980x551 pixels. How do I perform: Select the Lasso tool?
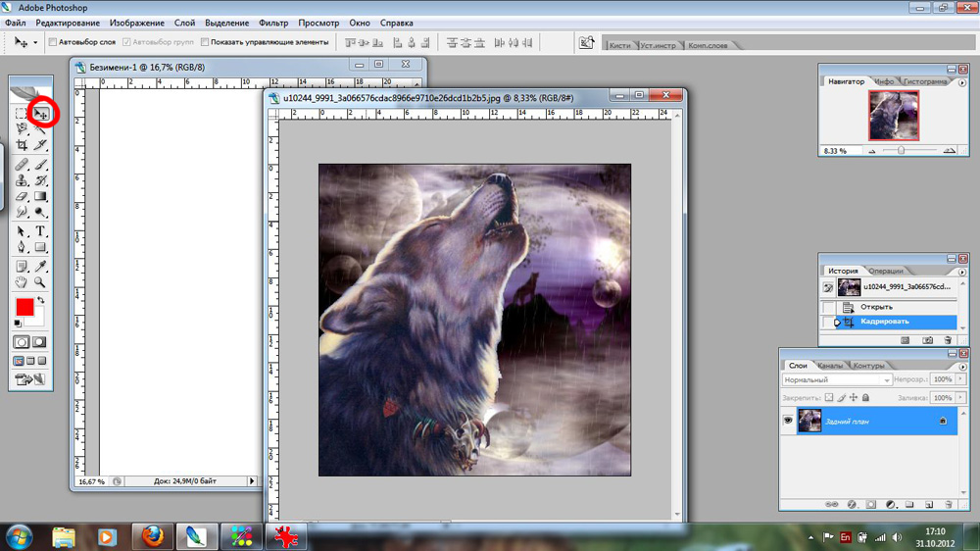22,128
